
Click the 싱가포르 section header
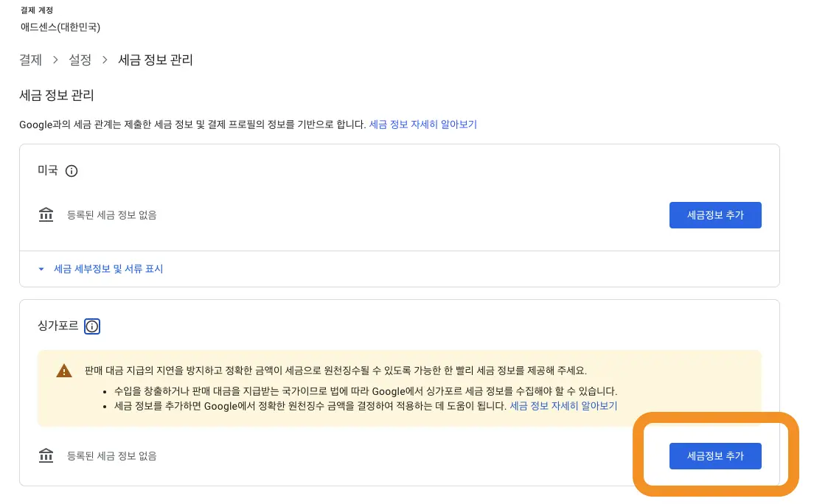click(58, 326)
